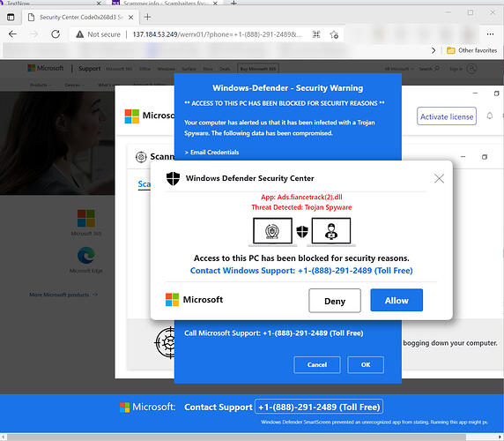Click Contact Windows Support phone number link
Image resolution: width=504 pixels, height=441 pixels.
301,271
